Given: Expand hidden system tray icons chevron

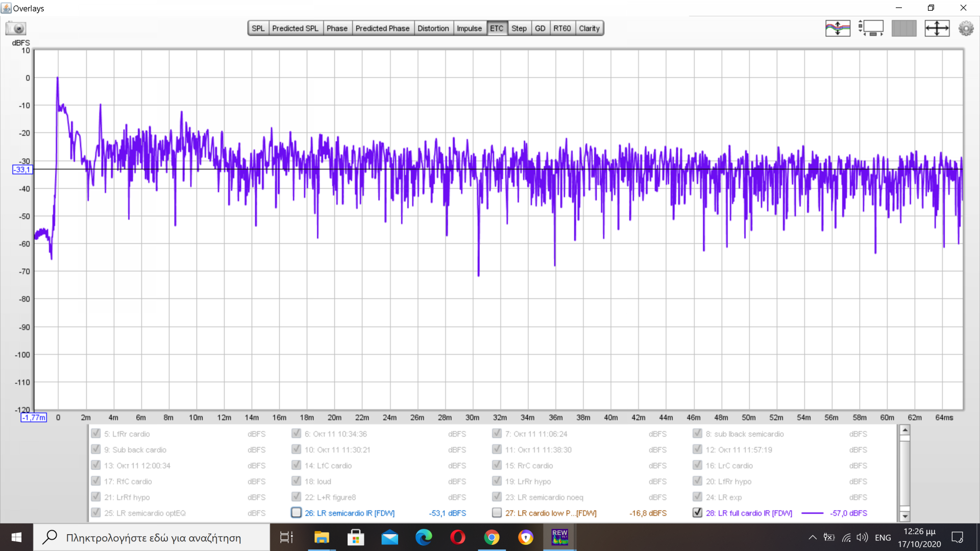Looking at the screenshot, I should point(812,537).
